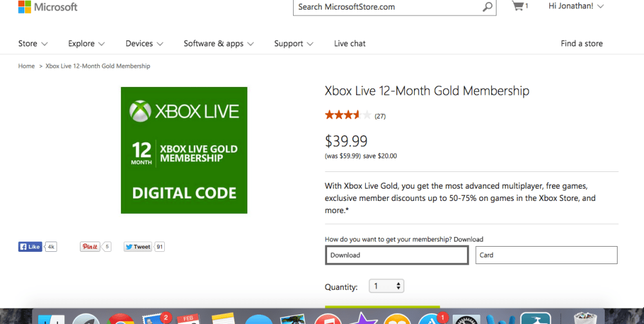Expand the Hi Jonathan account menu

[x=576, y=6]
